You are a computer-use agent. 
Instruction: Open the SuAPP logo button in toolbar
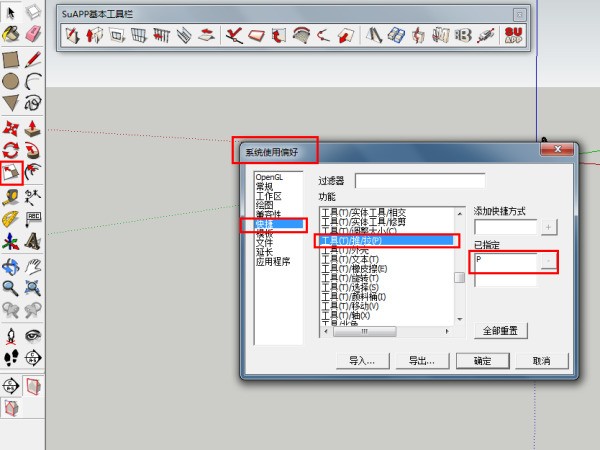[515, 36]
